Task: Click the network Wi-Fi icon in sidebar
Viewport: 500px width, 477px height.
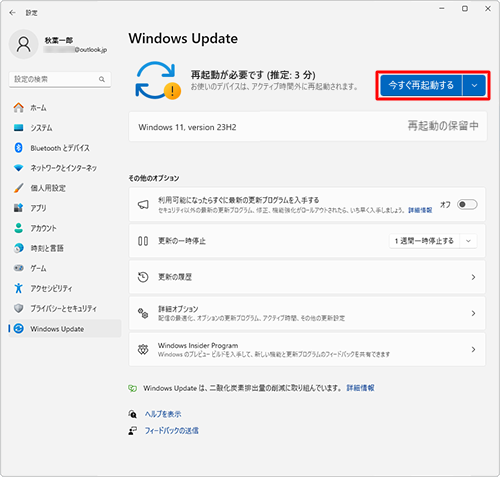Action: click(19, 168)
